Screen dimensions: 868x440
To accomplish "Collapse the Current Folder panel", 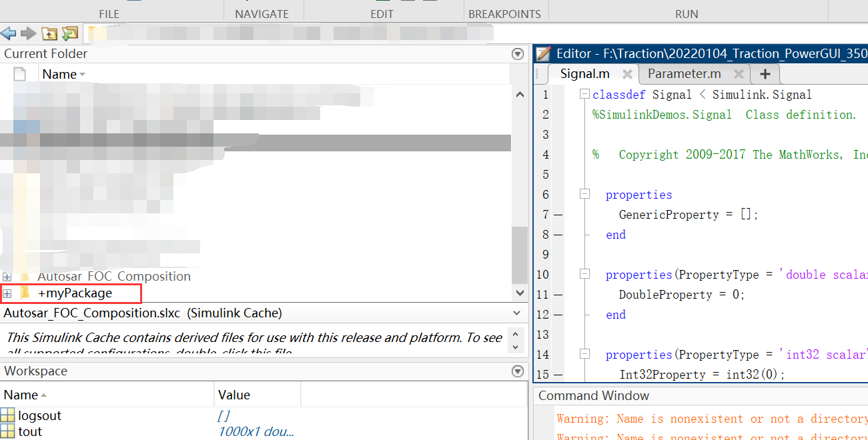I will (517, 54).
